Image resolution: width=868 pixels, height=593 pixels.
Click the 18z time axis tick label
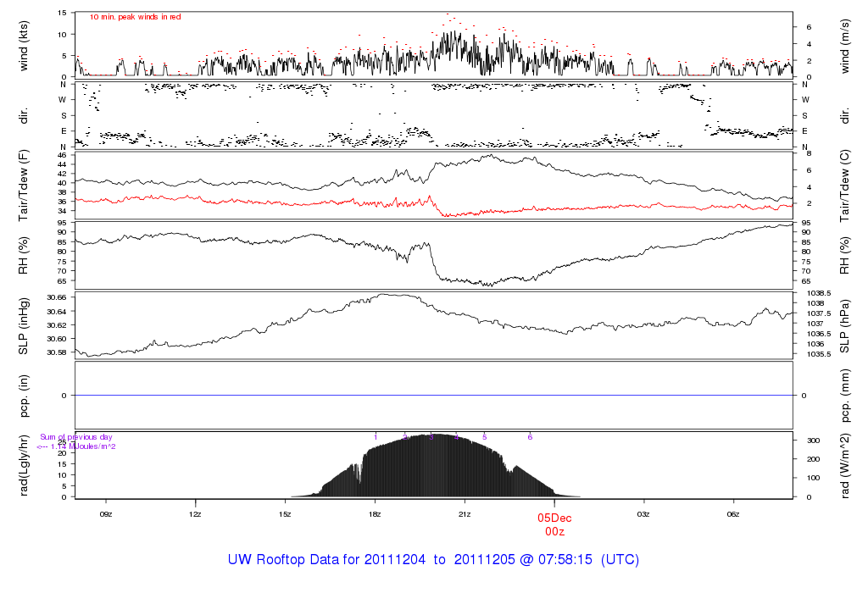pyautogui.click(x=375, y=513)
